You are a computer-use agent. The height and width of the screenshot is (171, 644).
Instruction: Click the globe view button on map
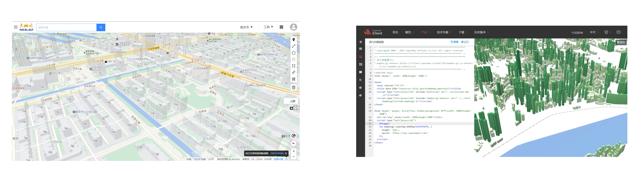click(294, 136)
